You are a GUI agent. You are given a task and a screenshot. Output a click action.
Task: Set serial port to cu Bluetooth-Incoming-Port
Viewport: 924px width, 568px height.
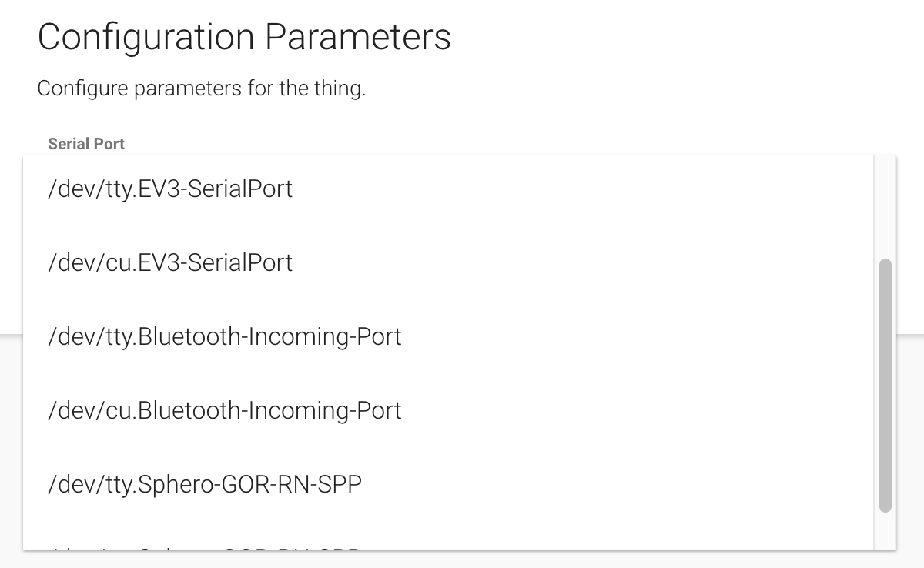(224, 411)
